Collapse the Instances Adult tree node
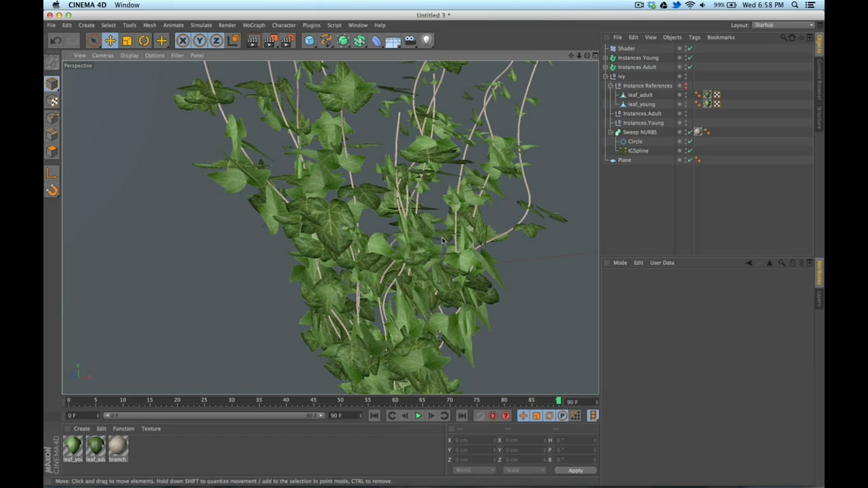868x488 pixels. click(x=606, y=67)
